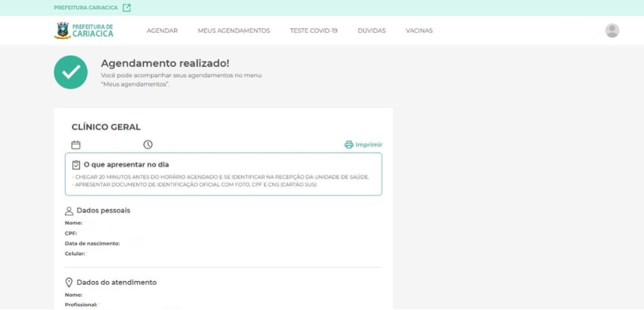Viewport: 644px width, 310px height.
Task: Click the printer icon next to Imprimir
Action: [348, 145]
